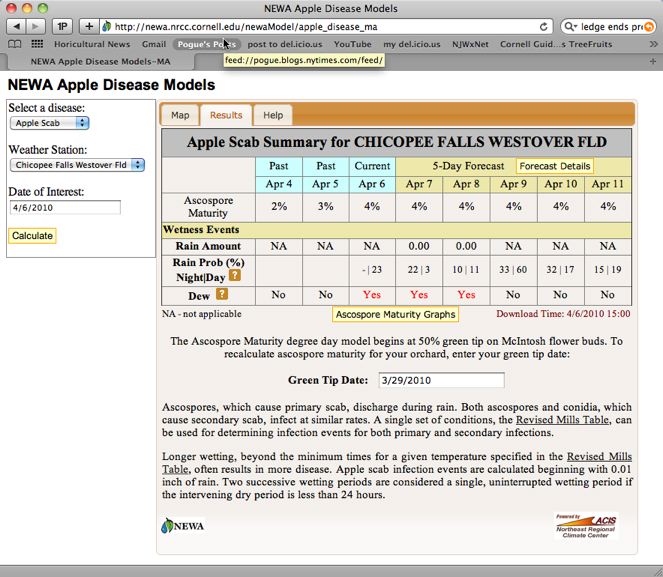This screenshot has height=577, width=663.
Task: Click the Calculate button
Action: (x=32, y=235)
